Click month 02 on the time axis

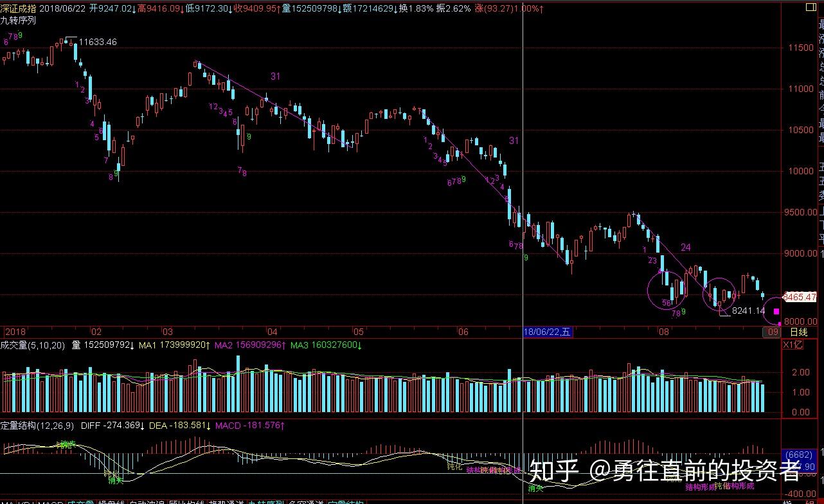click(96, 332)
